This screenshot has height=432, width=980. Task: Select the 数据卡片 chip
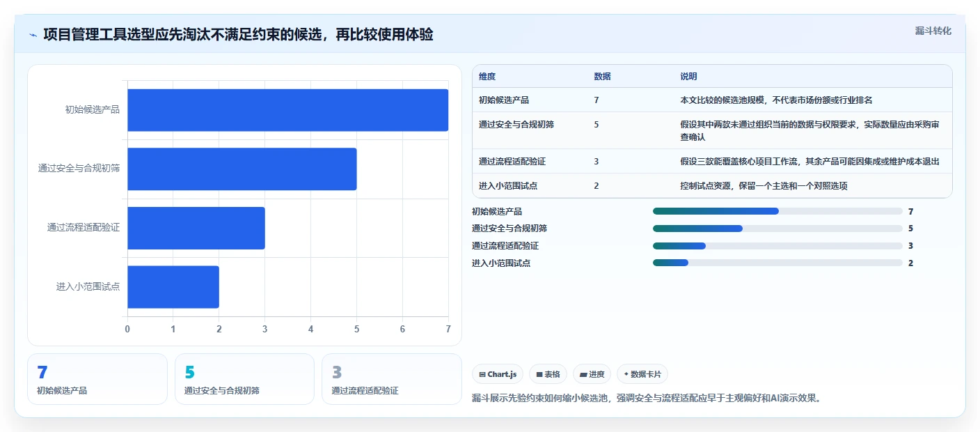642,374
